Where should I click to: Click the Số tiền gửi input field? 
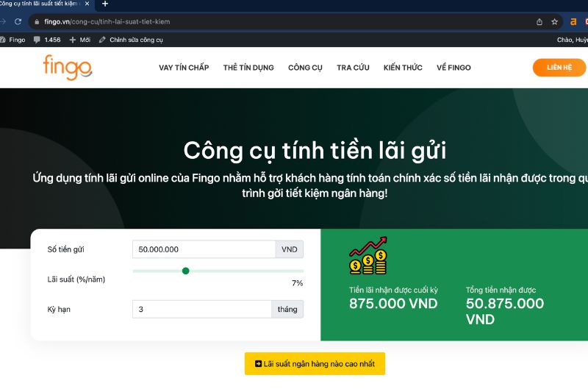click(204, 249)
